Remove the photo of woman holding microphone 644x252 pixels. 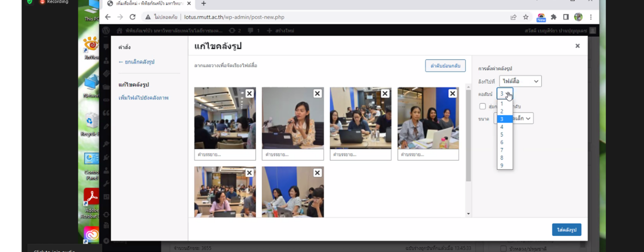[x=317, y=93]
